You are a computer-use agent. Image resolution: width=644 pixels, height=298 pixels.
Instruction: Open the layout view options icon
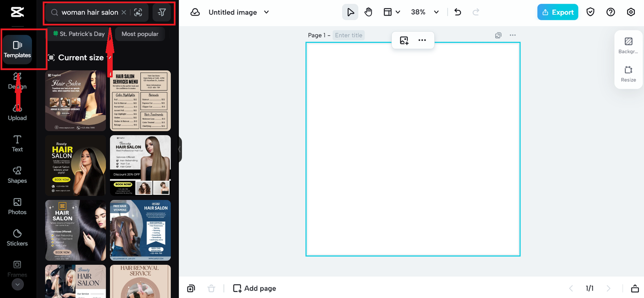point(388,12)
